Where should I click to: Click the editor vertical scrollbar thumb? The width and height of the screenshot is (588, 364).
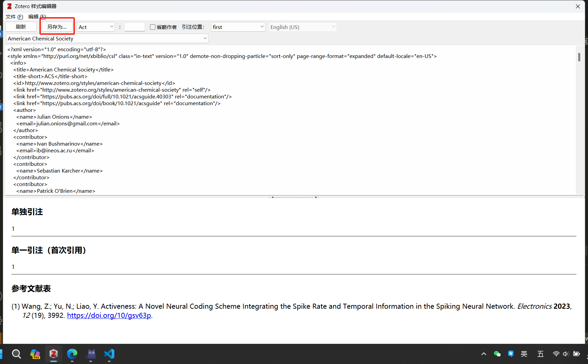click(579, 57)
